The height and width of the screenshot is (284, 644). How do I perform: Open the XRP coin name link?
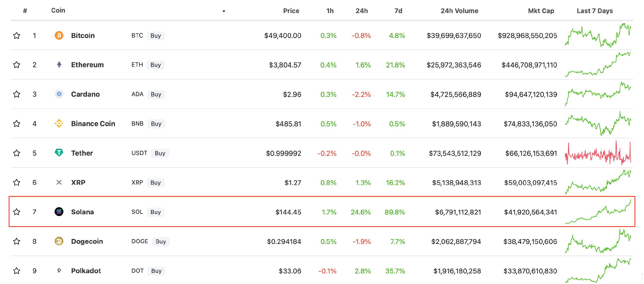[78, 182]
